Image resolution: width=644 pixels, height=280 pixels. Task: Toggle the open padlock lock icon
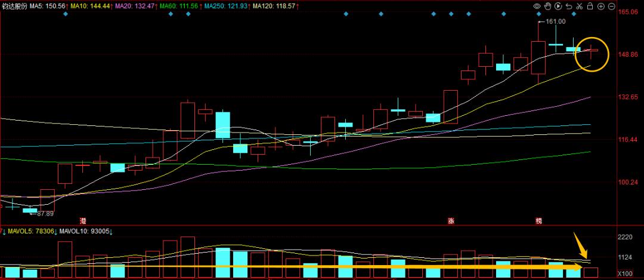coord(590,6)
